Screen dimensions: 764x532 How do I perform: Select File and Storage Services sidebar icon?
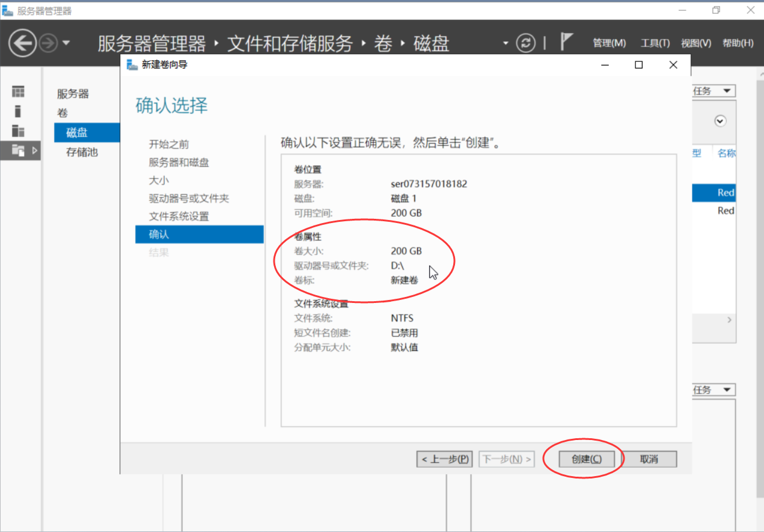point(19,150)
